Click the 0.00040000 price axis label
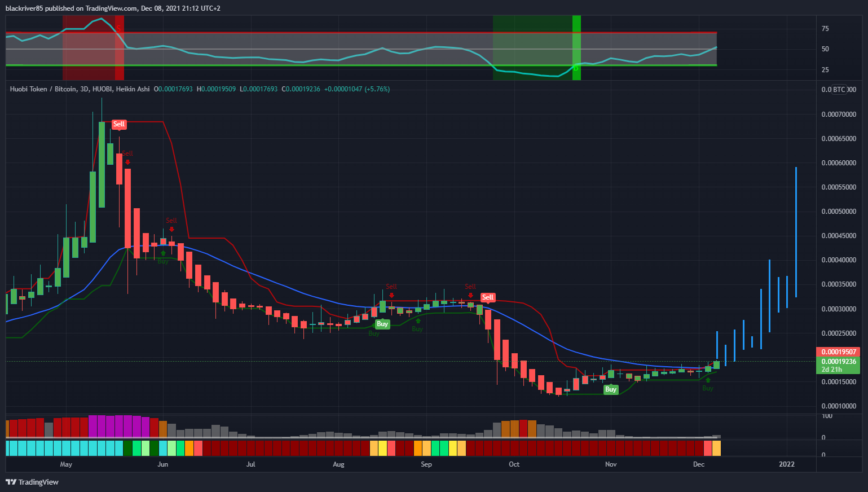868x492 pixels. [x=839, y=260]
